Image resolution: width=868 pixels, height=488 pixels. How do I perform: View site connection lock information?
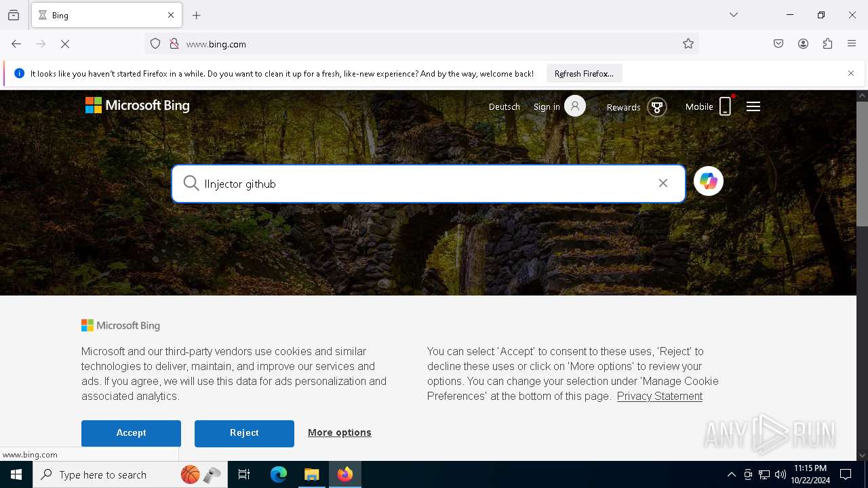(174, 44)
